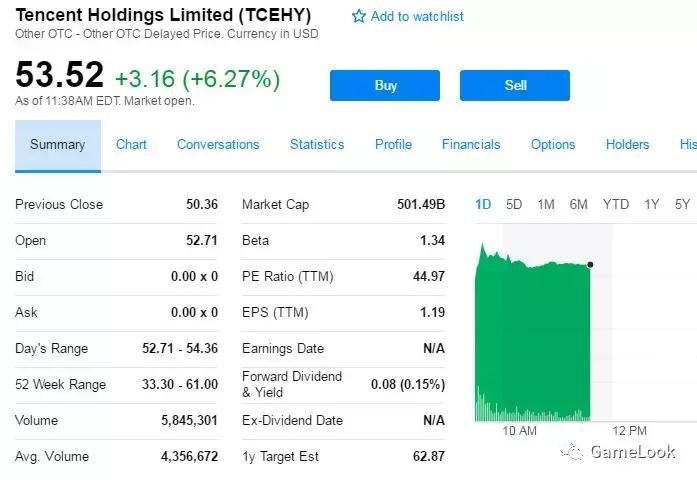Open the Summary tab

[58, 145]
